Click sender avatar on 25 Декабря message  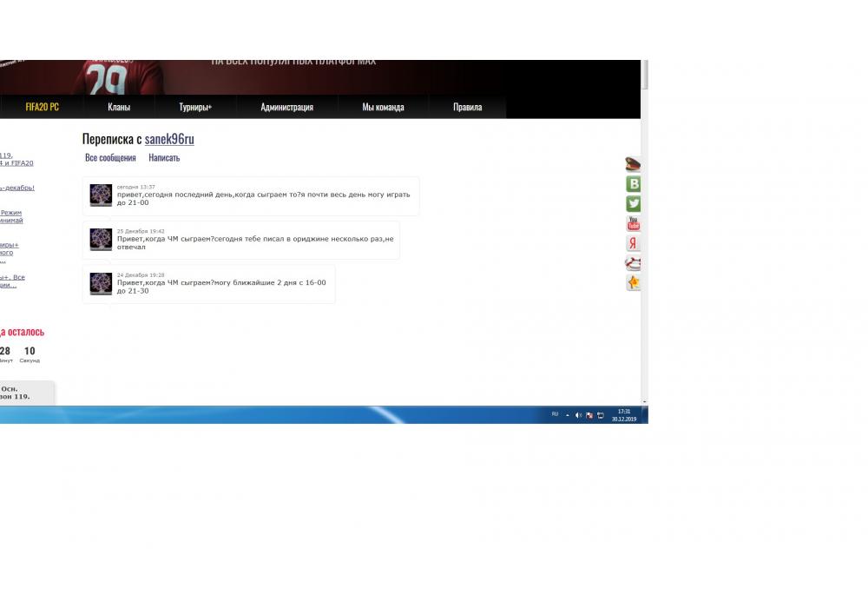(101, 240)
